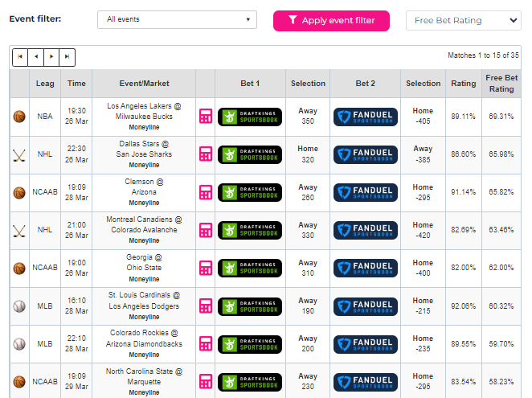The width and height of the screenshot is (532, 398).
Task: Open the Free Bet Rating sort dropdown
Action: [463, 20]
